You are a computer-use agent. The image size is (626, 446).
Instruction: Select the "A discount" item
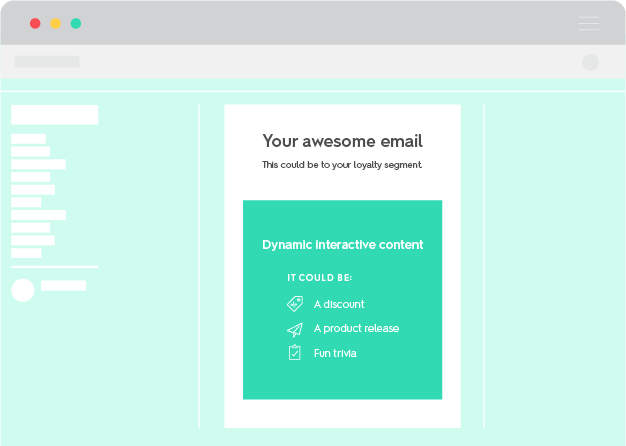tap(339, 304)
